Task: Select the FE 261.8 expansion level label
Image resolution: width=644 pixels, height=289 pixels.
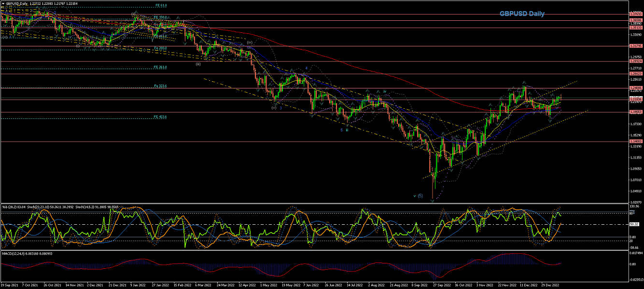Action: coord(160,67)
